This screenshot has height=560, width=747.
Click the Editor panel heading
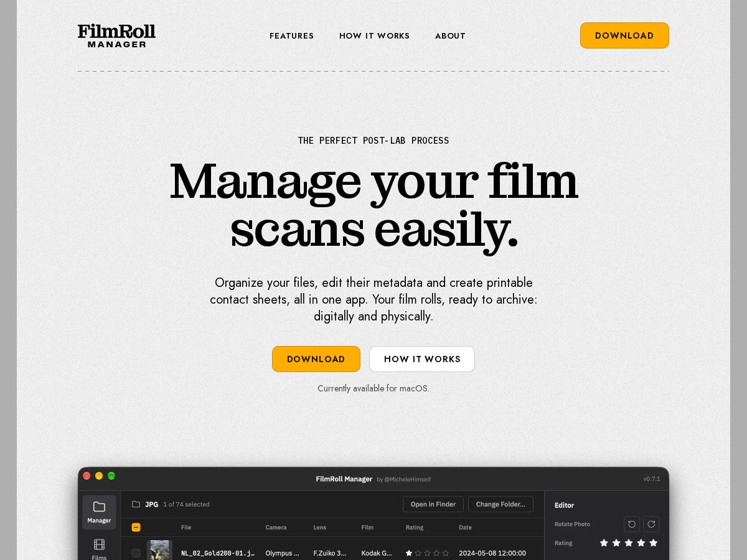tap(564, 505)
